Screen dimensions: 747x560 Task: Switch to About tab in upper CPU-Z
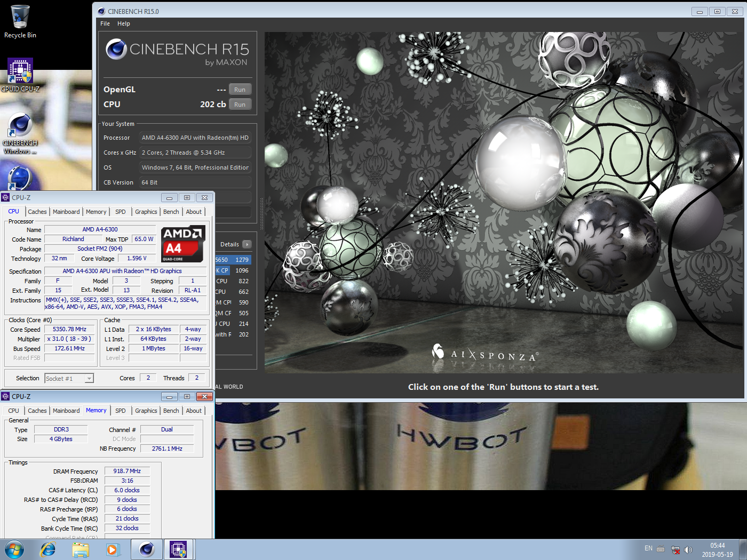(194, 212)
